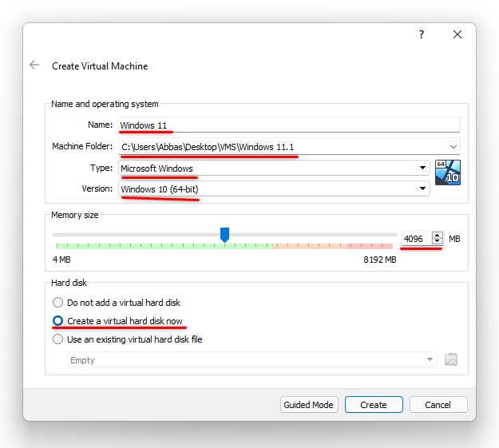
Task: Open the Type dropdown
Action: pos(274,168)
